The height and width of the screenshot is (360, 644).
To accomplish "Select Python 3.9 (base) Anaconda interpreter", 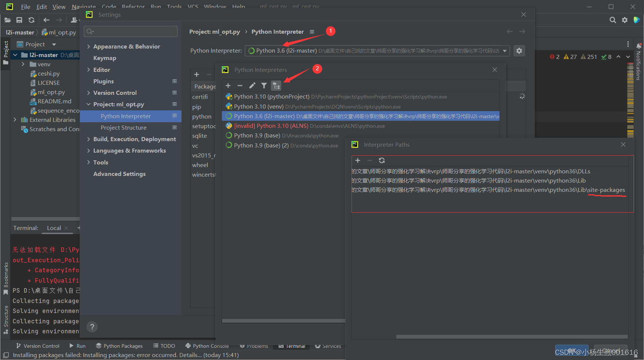I will coord(361,136).
